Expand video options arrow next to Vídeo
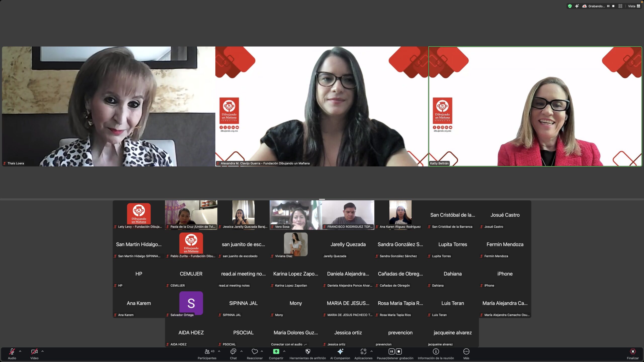The image size is (644, 362). pos(43,351)
